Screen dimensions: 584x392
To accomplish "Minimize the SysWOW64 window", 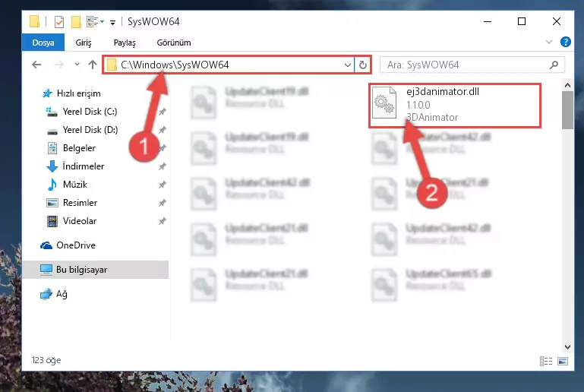I will [x=487, y=21].
